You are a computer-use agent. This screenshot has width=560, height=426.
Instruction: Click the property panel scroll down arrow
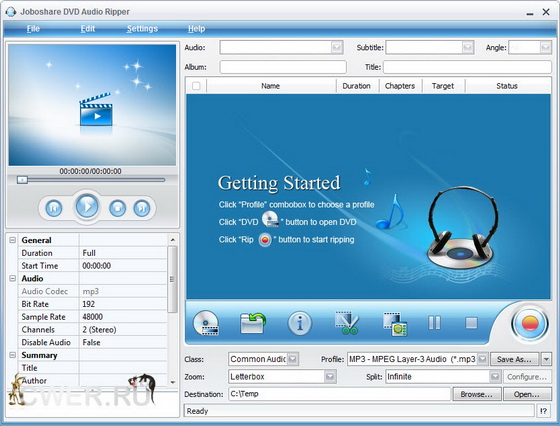coord(172,382)
